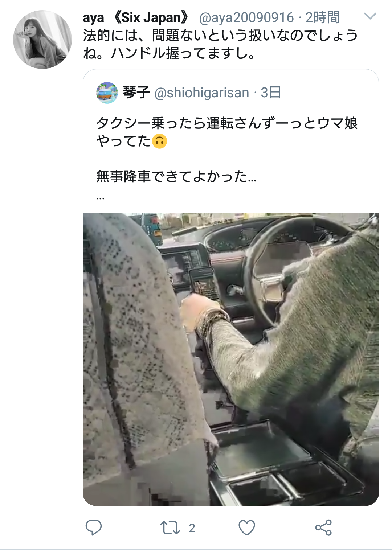Open the quoted line 無事降車できてよかった

[176, 176]
